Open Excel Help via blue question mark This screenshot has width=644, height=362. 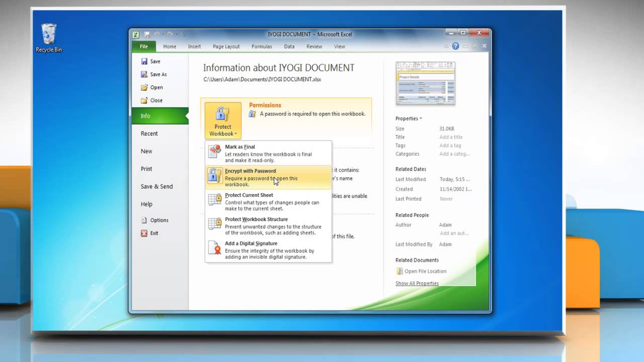(455, 46)
